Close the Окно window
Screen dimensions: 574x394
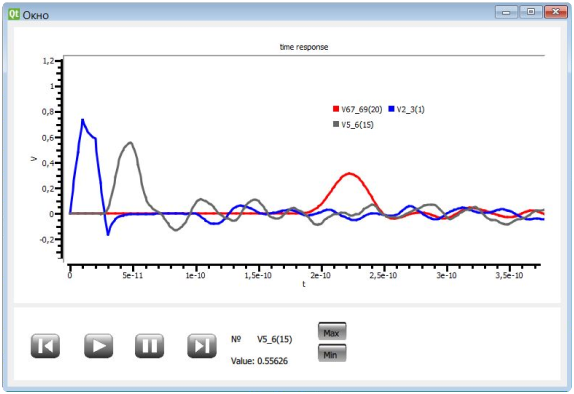[556, 12]
